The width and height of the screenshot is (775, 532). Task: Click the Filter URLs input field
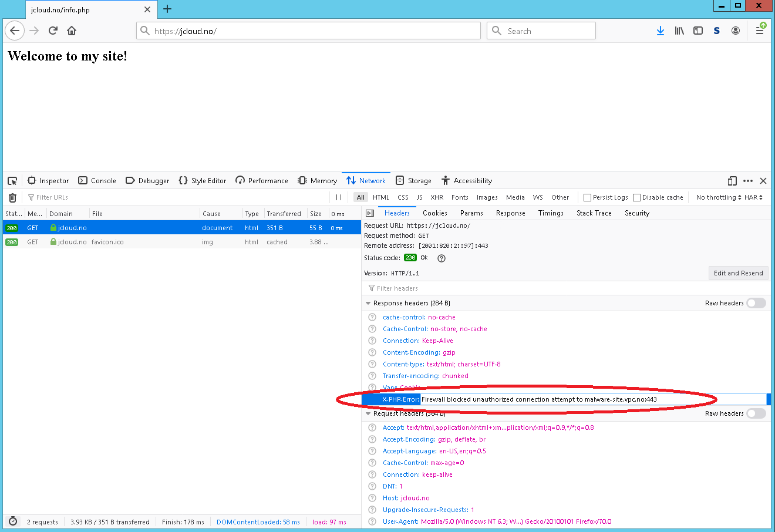[x=176, y=197]
